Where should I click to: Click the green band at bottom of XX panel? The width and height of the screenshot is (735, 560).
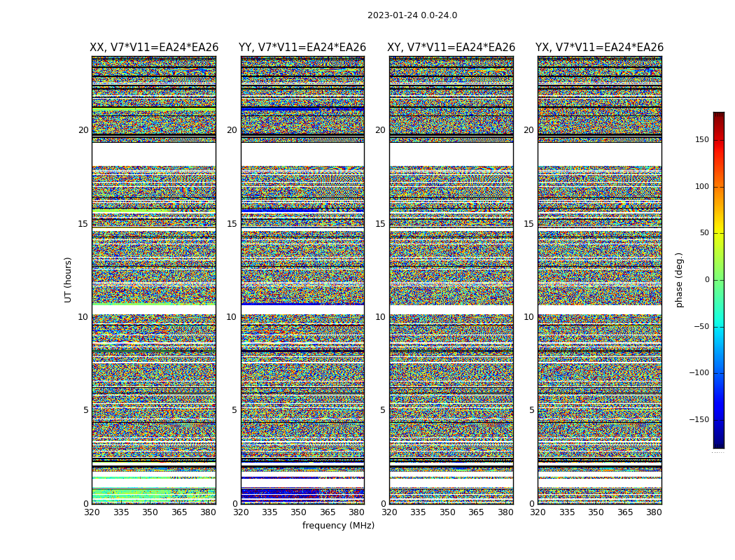tap(154, 496)
